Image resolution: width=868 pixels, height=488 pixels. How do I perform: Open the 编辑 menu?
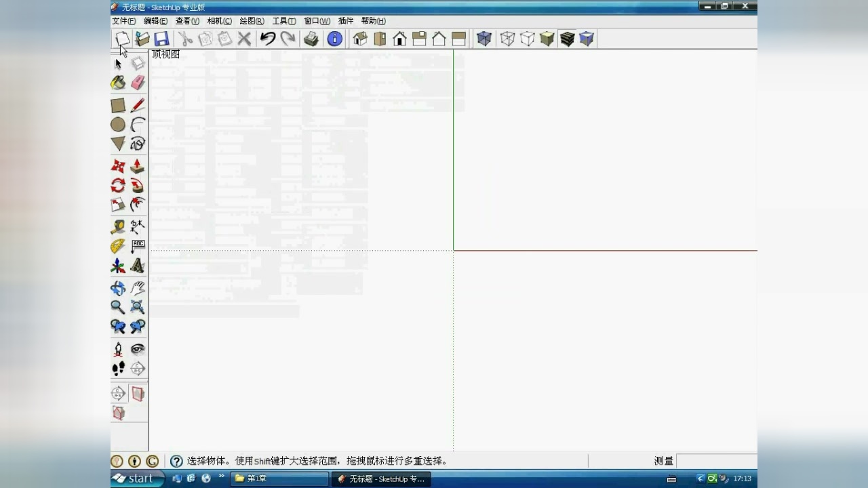pos(155,21)
